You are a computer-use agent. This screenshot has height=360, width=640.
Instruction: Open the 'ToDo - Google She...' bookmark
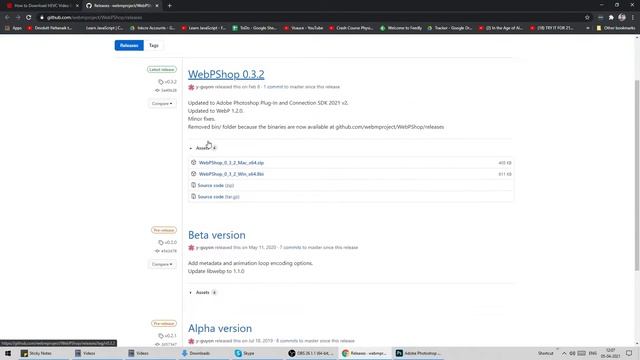(x=255, y=28)
